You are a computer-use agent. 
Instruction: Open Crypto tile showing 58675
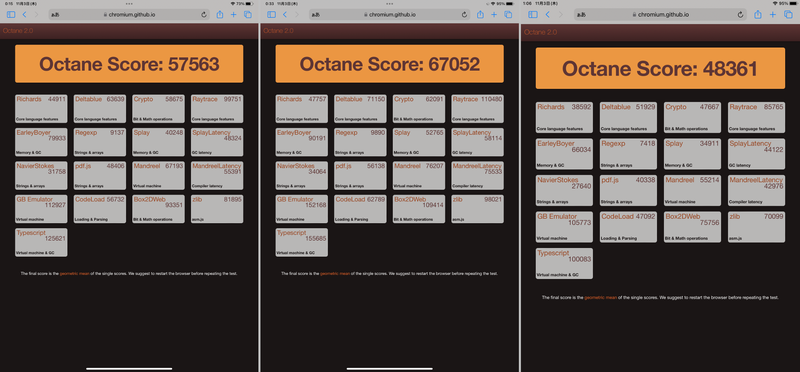tap(158, 109)
